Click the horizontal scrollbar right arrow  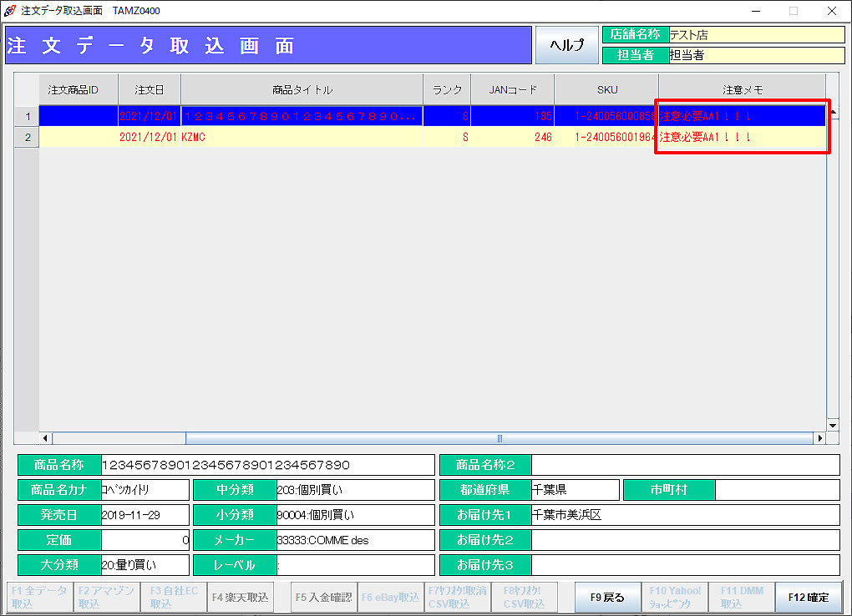coord(819,438)
